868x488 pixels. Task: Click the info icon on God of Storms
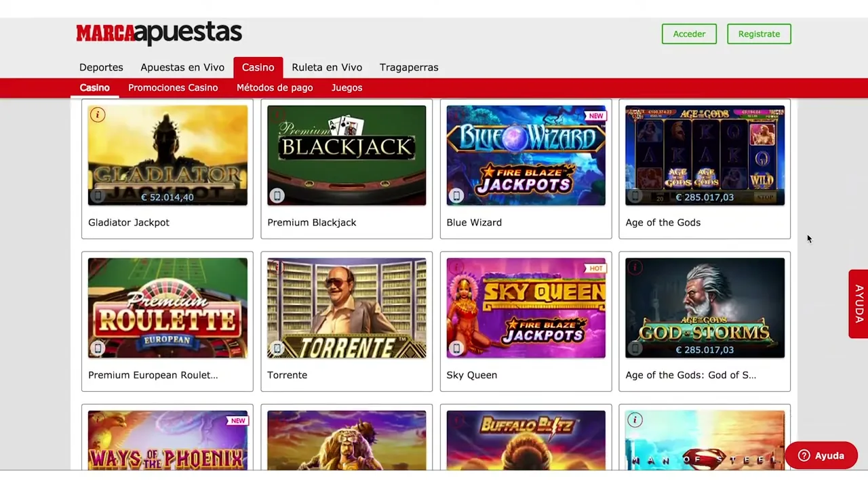pyautogui.click(x=635, y=268)
